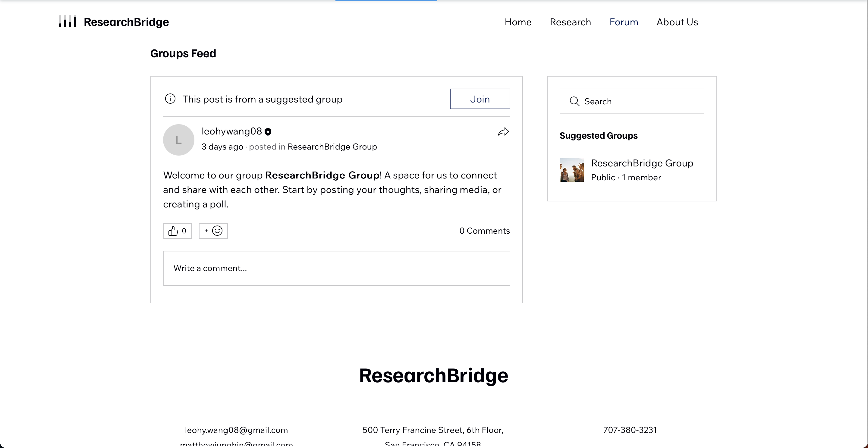Click the info icon beside suggested group notice

(170, 99)
